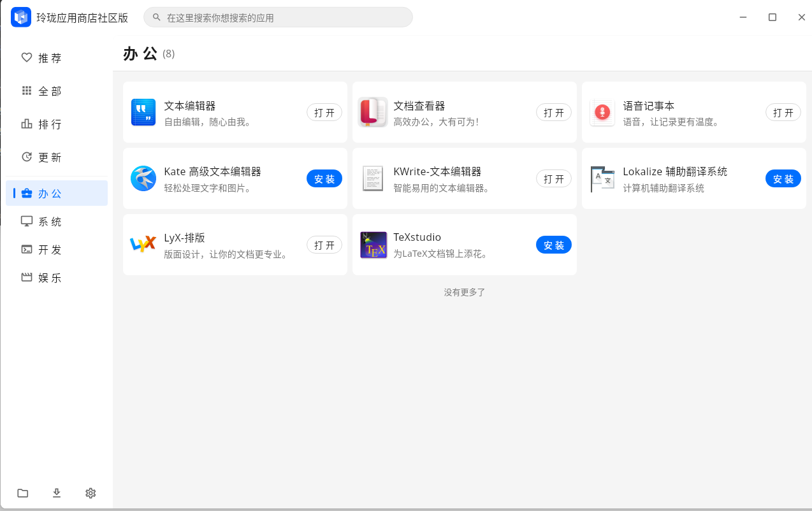Click the description 轻松处理文字和图片。

tap(208, 188)
